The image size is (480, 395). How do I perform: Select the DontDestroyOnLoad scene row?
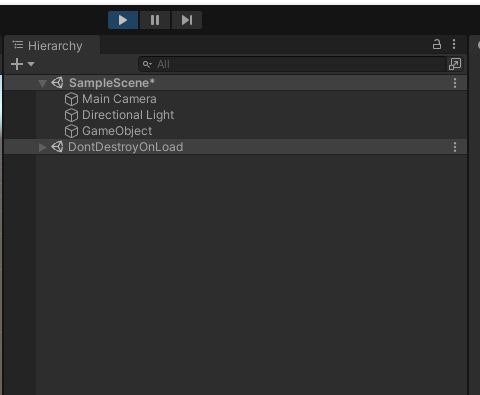point(236,147)
